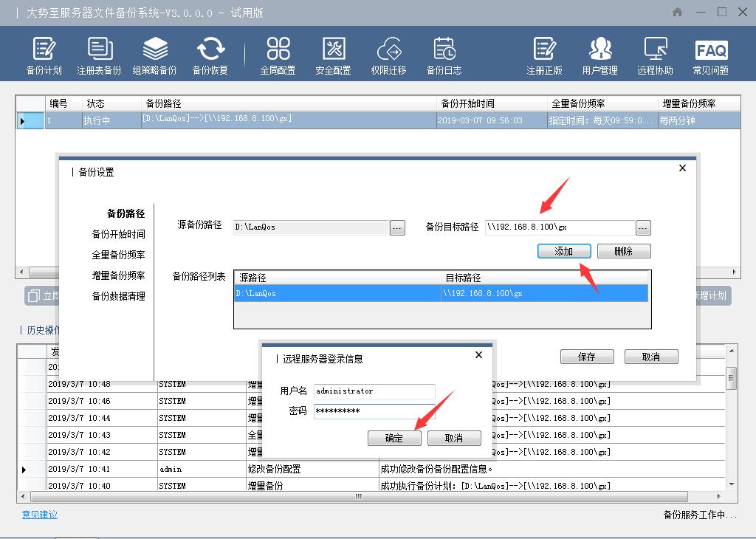Viewport: 756px width, 539px height.
Task: Open the 备份计划 backup plan toolbar icon
Action: tap(44, 56)
